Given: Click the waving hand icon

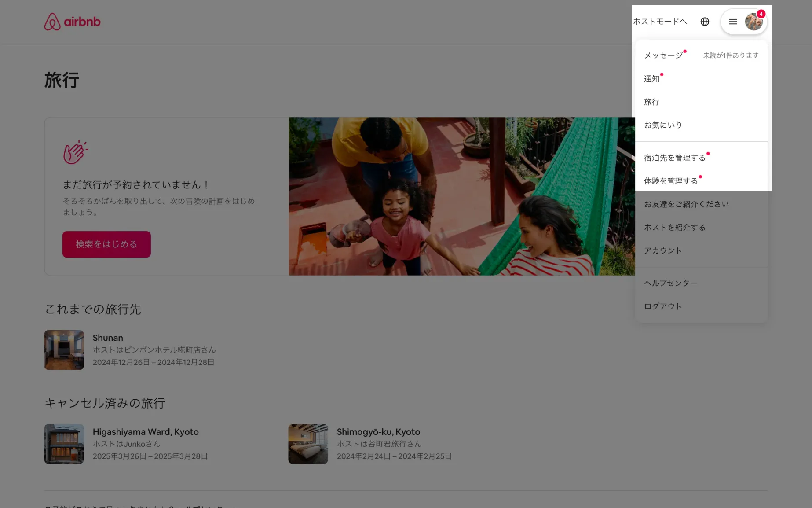Looking at the screenshot, I should pos(75,152).
